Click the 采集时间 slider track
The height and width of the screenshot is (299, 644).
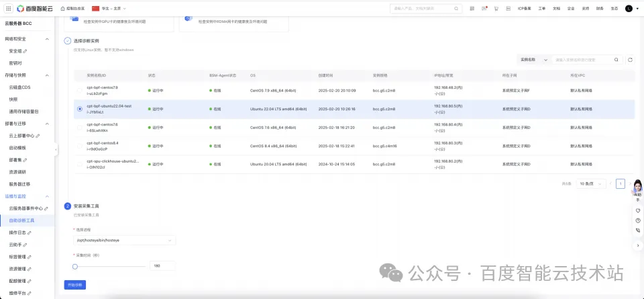click(109, 267)
